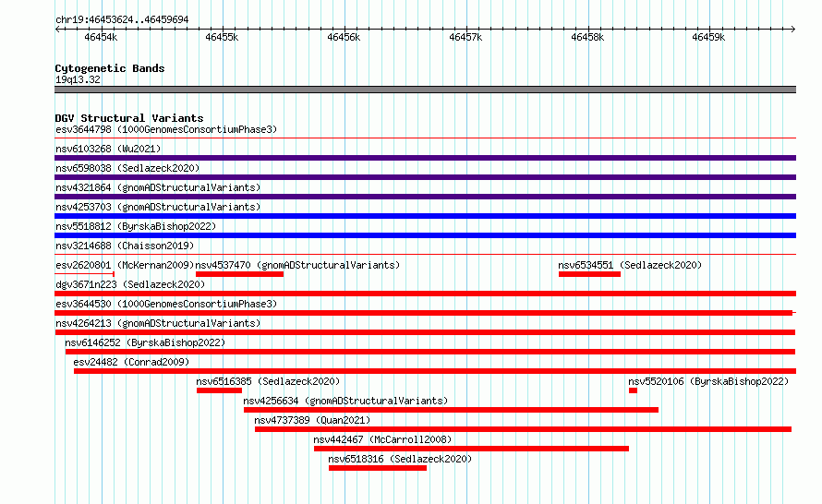
Task: Select nsv442467 McCarroll2008 label
Action: [x=382, y=439]
